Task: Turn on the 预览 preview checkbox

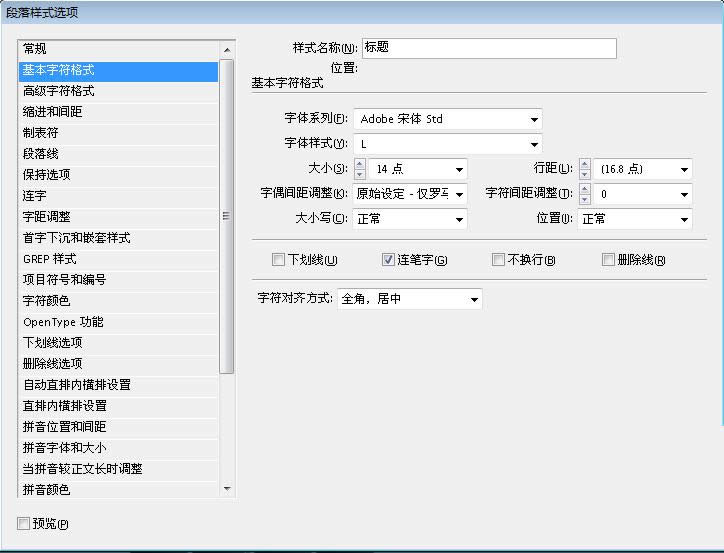Action: pos(24,523)
